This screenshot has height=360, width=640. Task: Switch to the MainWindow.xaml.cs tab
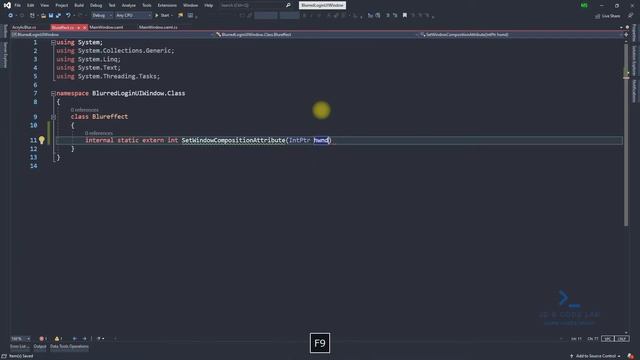click(158, 27)
